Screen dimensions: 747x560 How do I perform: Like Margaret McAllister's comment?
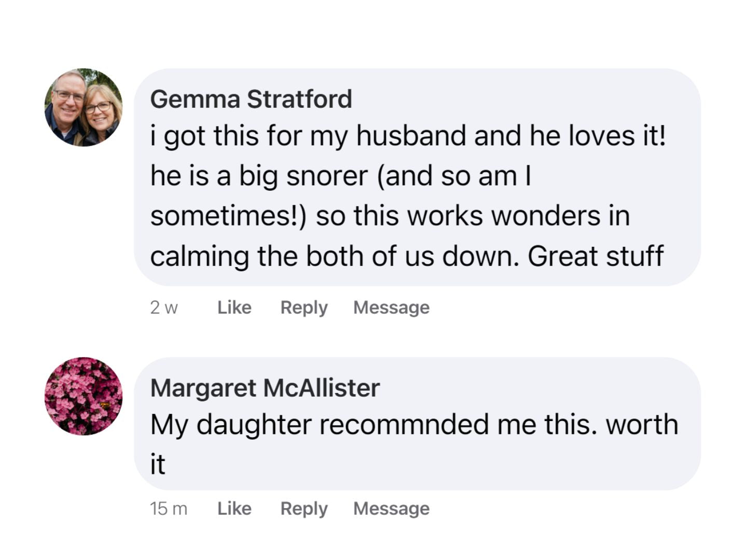234,509
